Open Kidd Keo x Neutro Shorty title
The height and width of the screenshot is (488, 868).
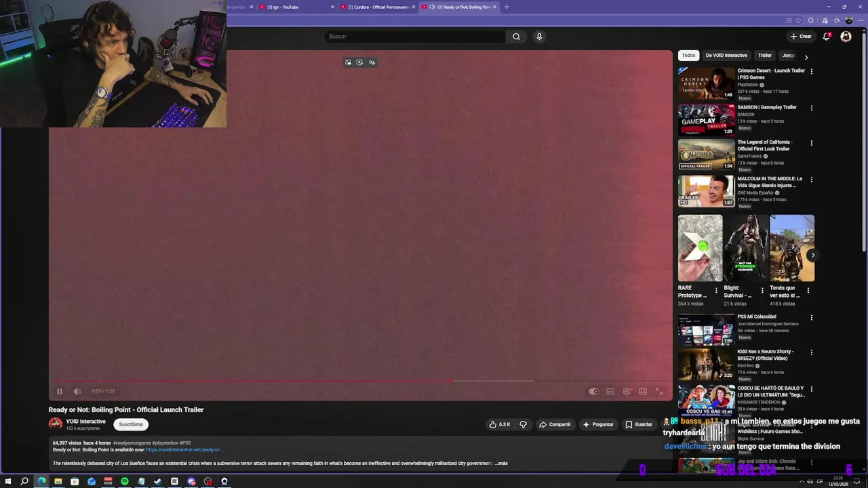tap(766, 354)
